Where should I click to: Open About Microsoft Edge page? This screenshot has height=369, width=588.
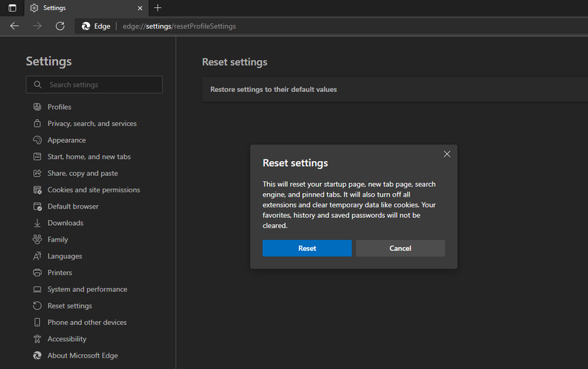tap(82, 355)
